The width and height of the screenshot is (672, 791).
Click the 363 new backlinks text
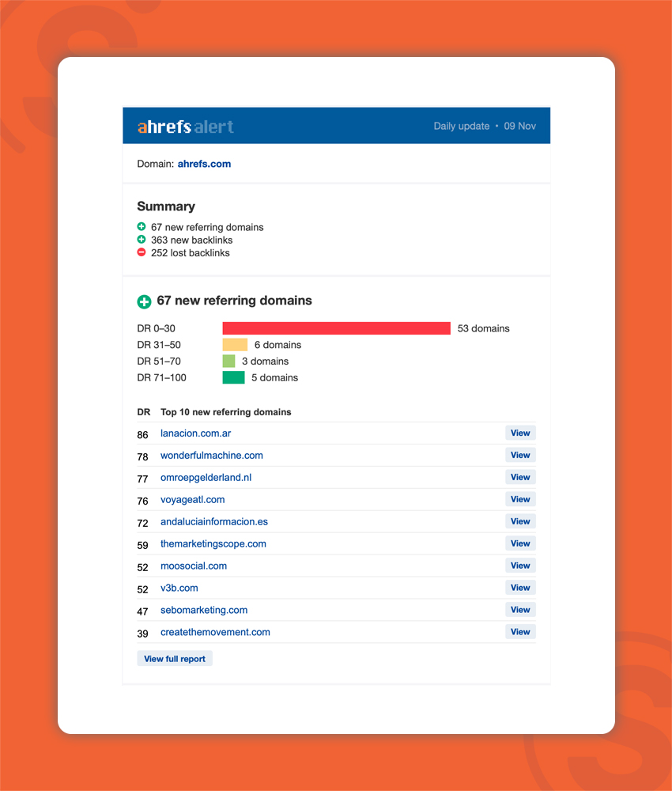[191, 240]
